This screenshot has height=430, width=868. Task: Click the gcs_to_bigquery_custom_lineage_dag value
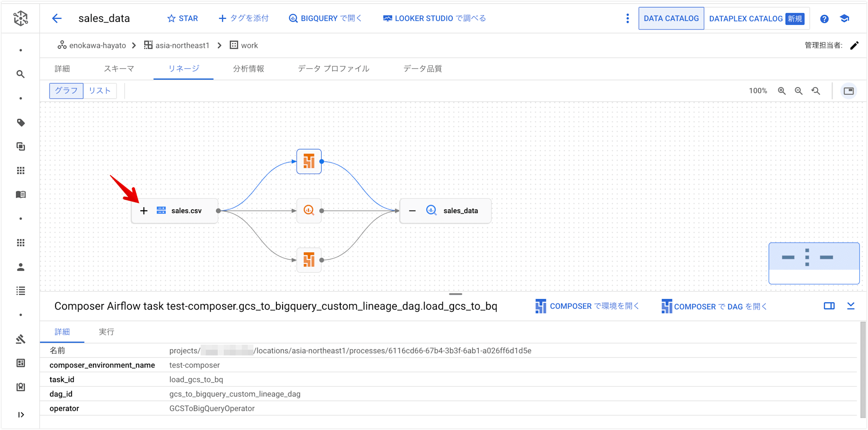point(235,394)
